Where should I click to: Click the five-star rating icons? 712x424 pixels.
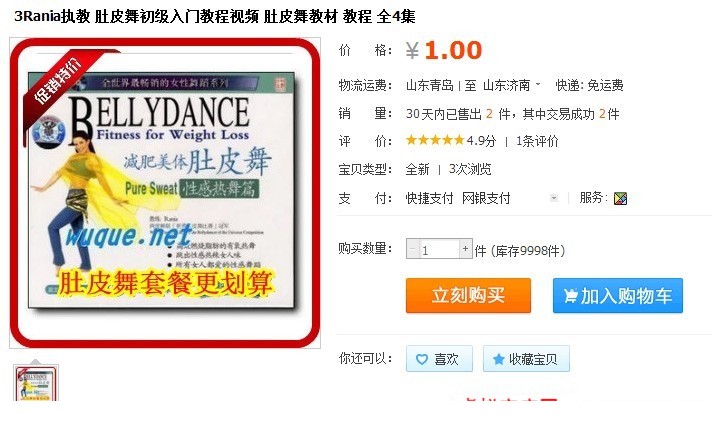(x=435, y=140)
